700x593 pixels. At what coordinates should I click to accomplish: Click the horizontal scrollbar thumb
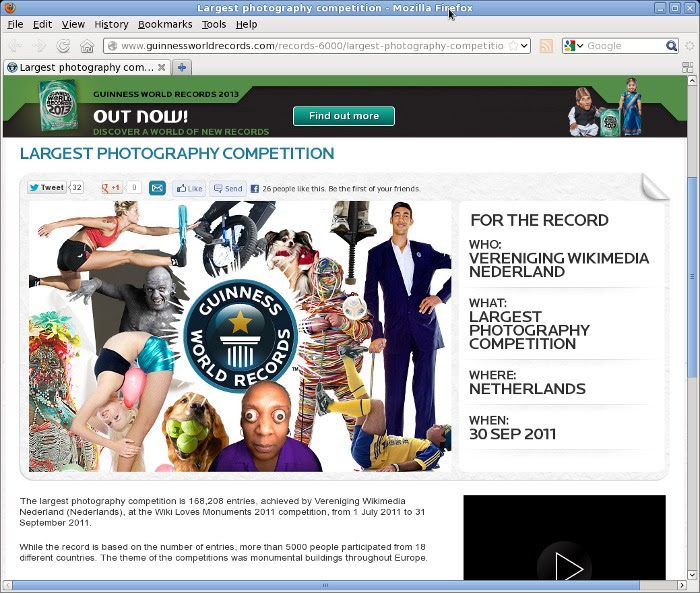click(x=326, y=585)
